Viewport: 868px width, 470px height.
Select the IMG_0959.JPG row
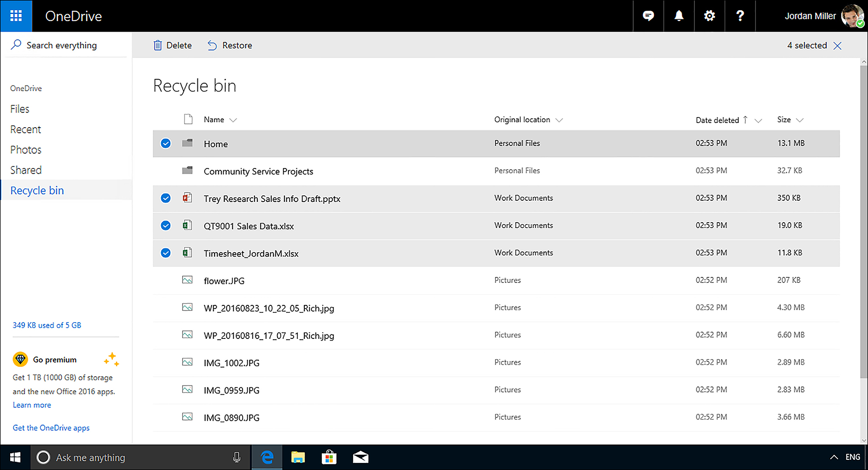[496, 390]
